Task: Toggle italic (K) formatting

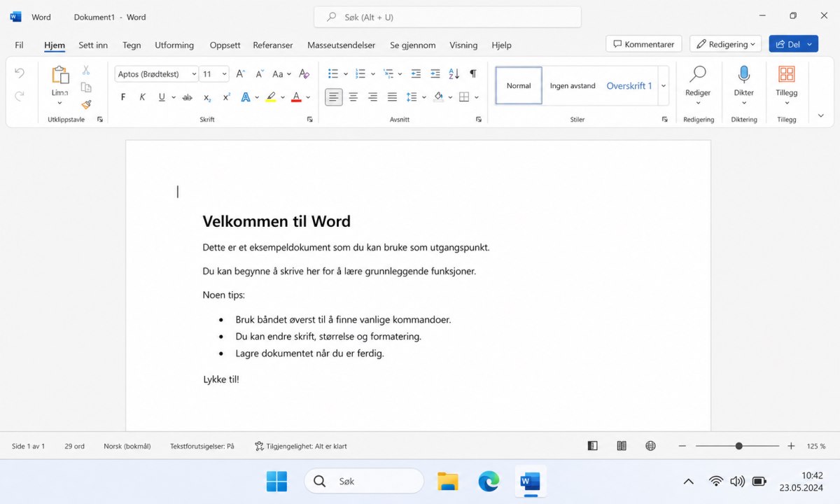Action: tap(142, 97)
